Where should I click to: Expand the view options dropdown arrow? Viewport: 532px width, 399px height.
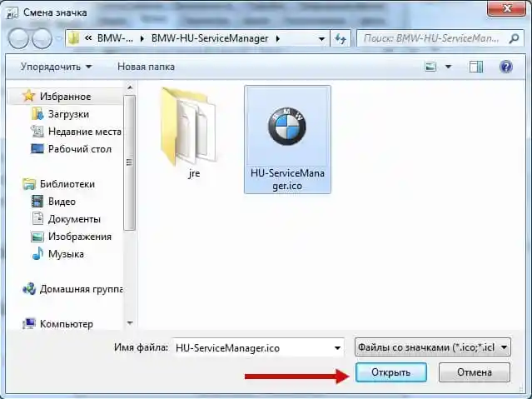pos(448,67)
